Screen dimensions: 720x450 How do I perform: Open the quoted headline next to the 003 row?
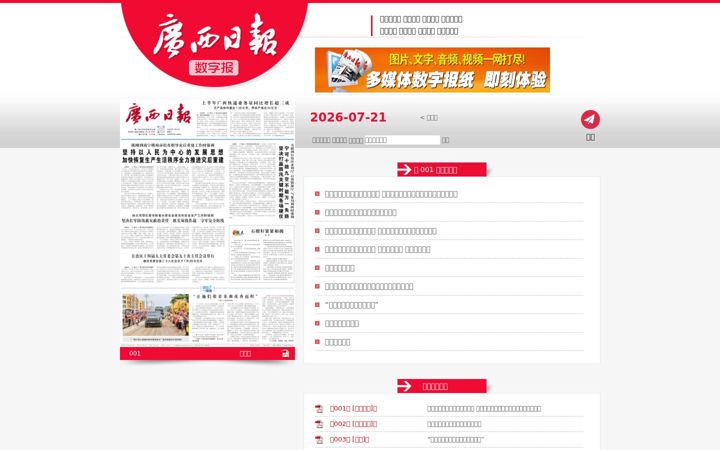(455, 439)
